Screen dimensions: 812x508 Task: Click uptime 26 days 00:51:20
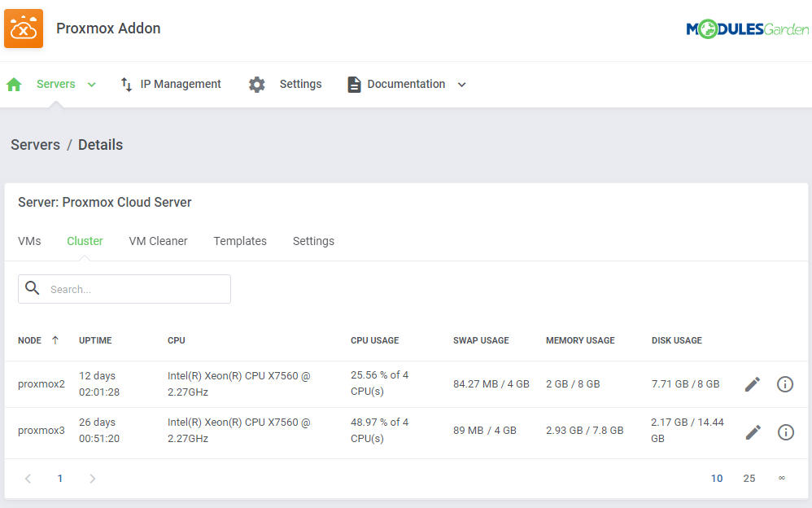(99, 430)
